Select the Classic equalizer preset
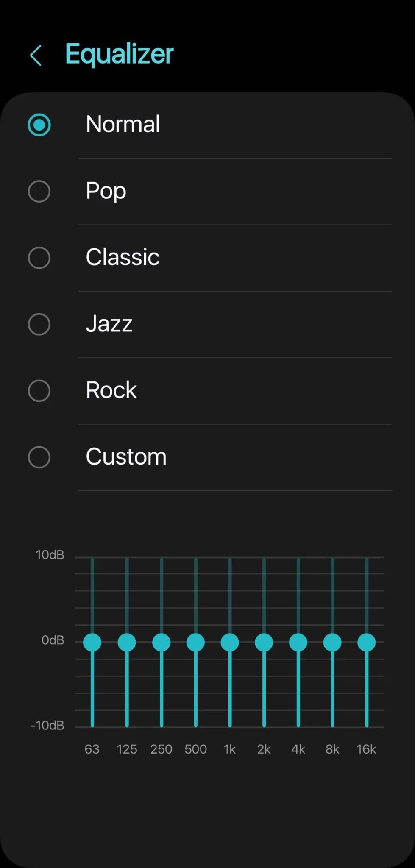 click(39, 258)
